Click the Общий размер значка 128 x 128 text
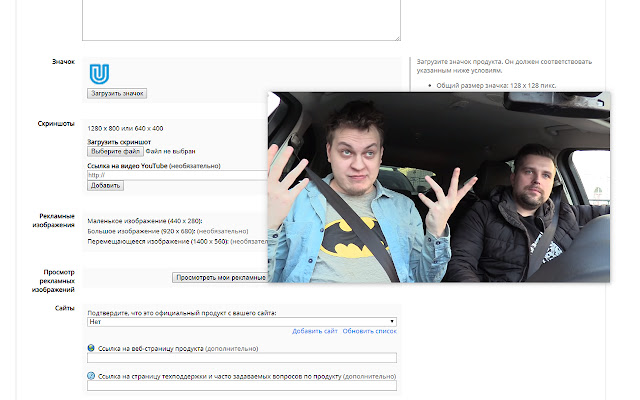The height and width of the screenshot is (400, 640). (x=496, y=85)
